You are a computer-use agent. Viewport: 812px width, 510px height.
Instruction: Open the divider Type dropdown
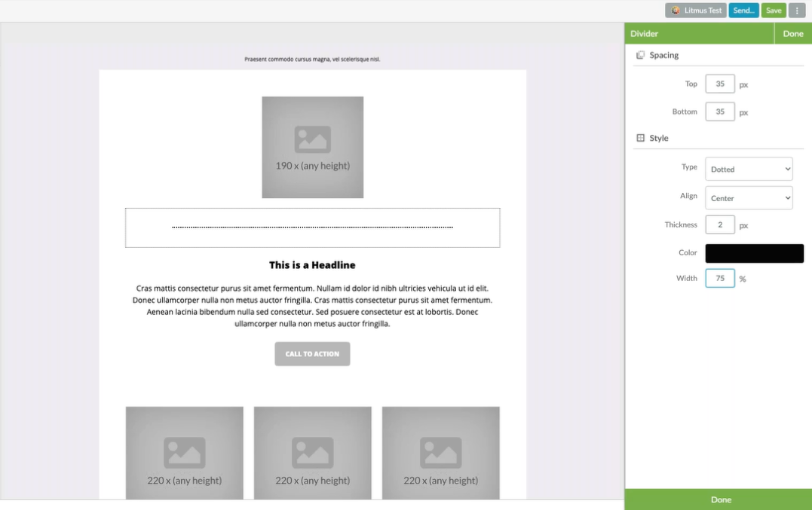749,169
